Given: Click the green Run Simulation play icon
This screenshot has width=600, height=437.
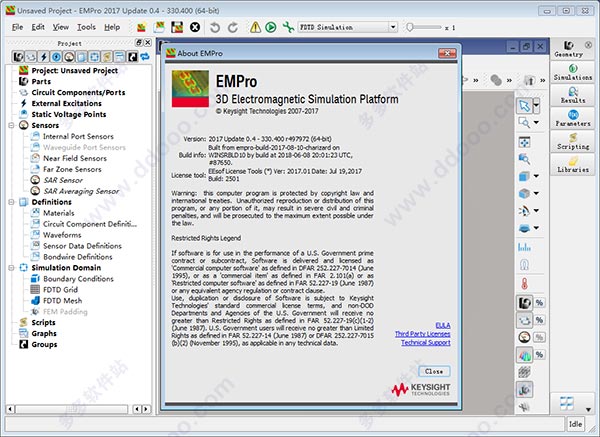Looking at the screenshot, I should tap(271, 27).
